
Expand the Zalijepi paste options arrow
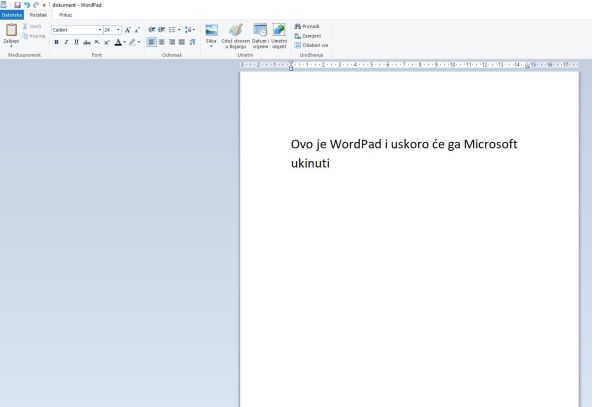[11, 46]
